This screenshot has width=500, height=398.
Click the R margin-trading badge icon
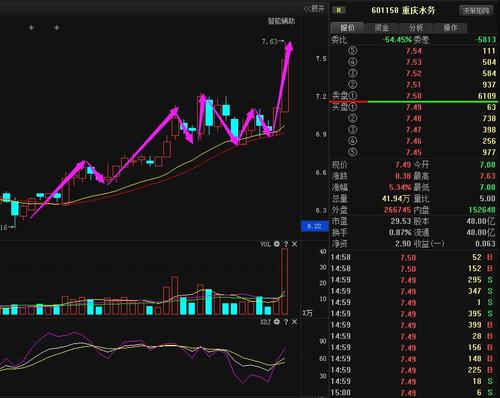(x=339, y=10)
